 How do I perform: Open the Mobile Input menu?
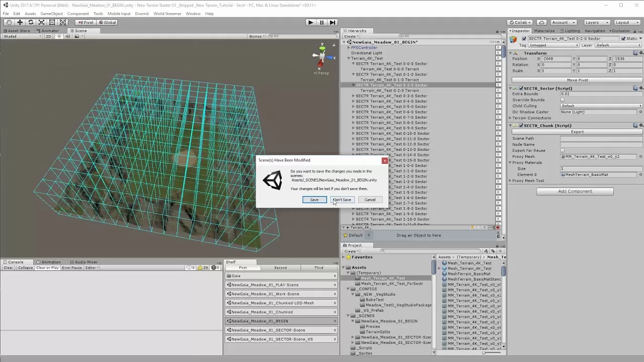(x=119, y=14)
